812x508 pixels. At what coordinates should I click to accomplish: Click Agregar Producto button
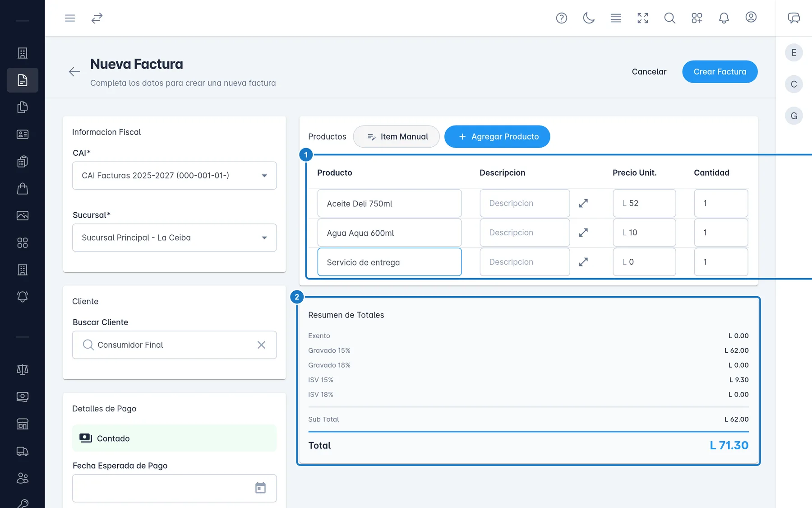pos(497,136)
